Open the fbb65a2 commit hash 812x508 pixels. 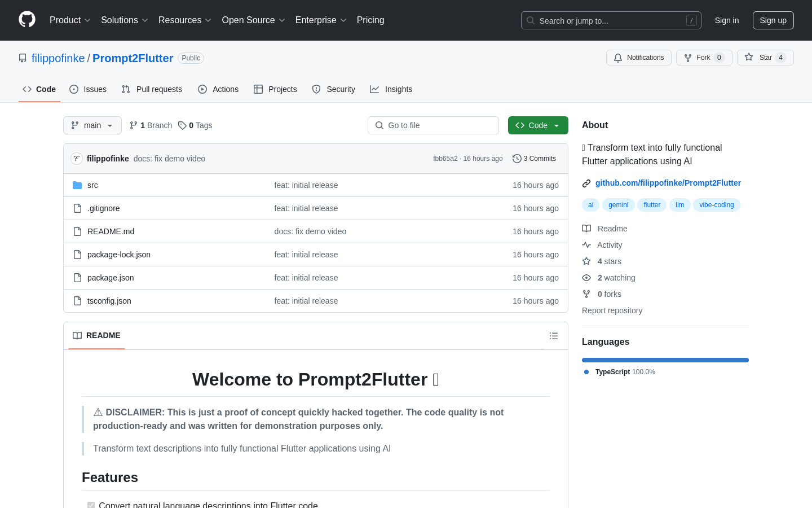point(445,159)
